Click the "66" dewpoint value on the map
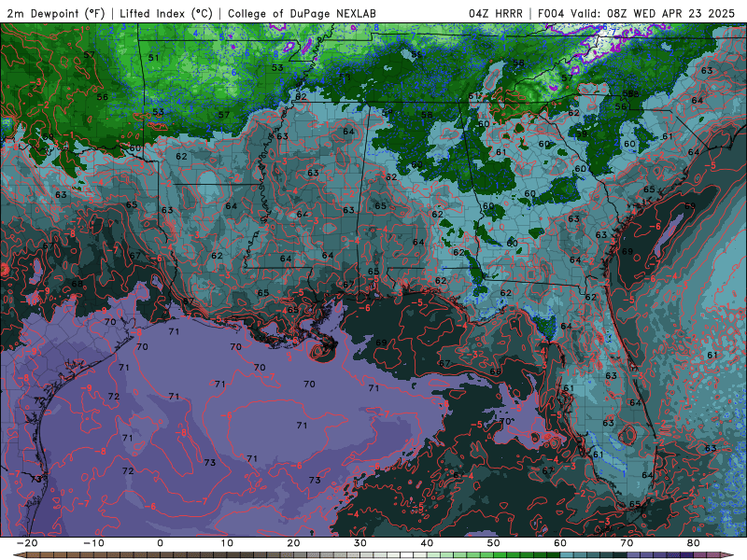 pos(496,371)
